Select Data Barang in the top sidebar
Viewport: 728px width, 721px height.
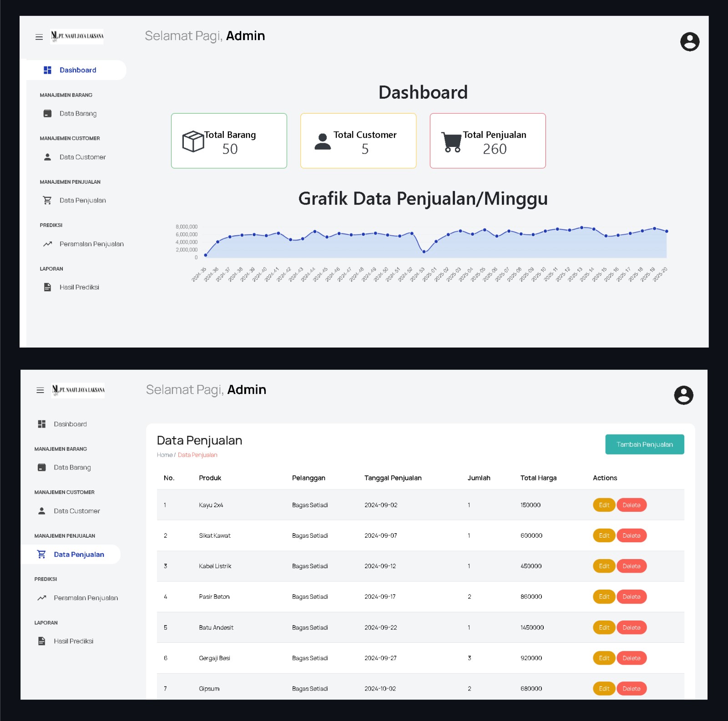point(78,114)
